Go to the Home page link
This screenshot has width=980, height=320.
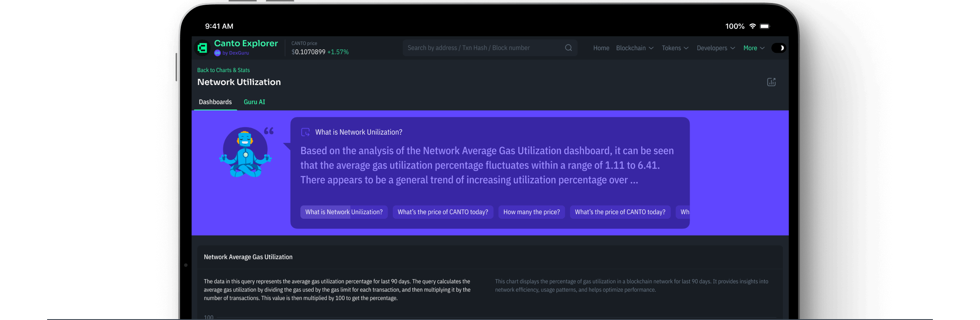click(x=601, y=48)
